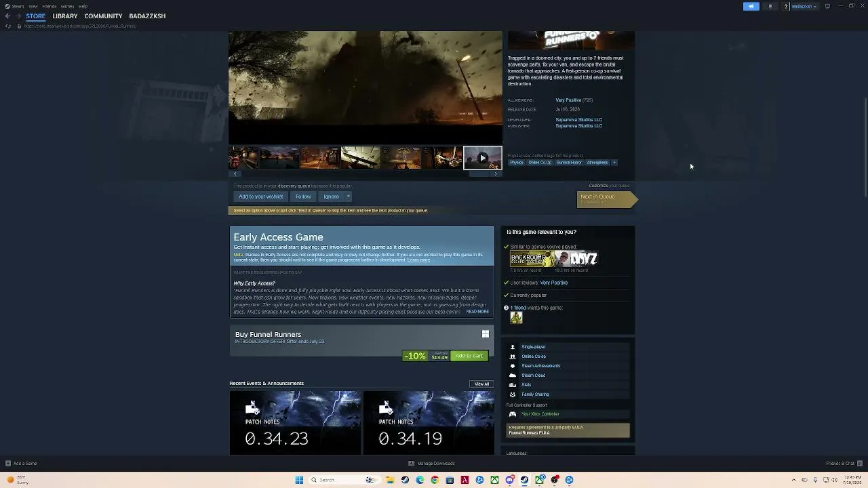
Task: Open the weather widget on the taskbar
Action: [x=18, y=480]
